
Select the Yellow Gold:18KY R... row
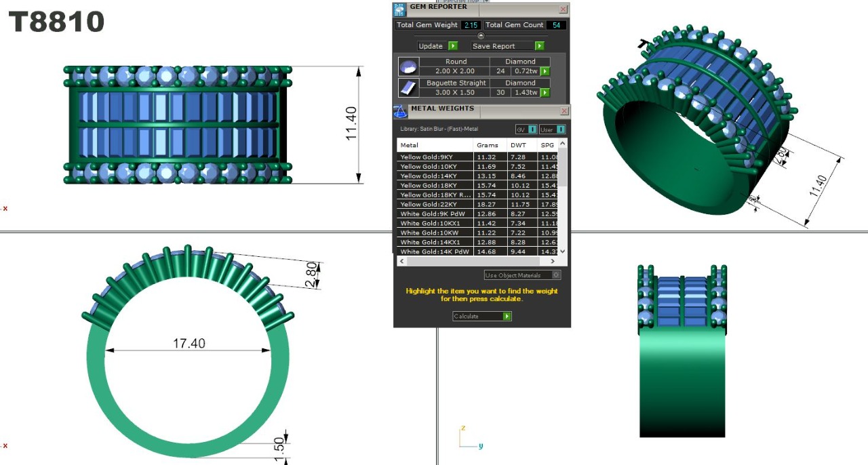(477, 195)
